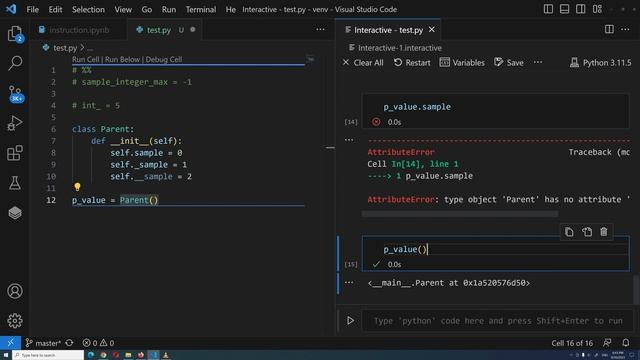Open the Go menu
Image resolution: width=640 pixels, height=360 pixels.
[147, 9]
